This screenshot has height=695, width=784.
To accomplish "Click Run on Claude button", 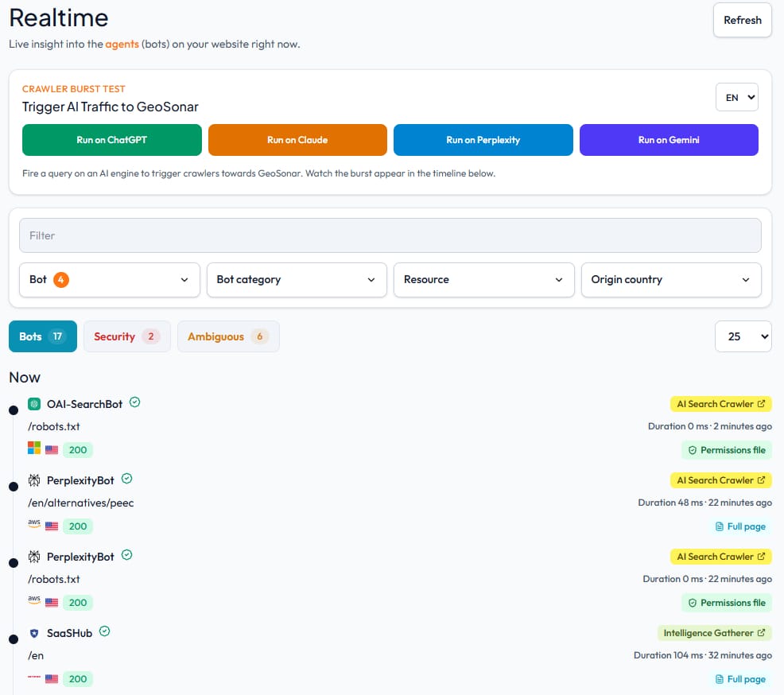I will [297, 140].
